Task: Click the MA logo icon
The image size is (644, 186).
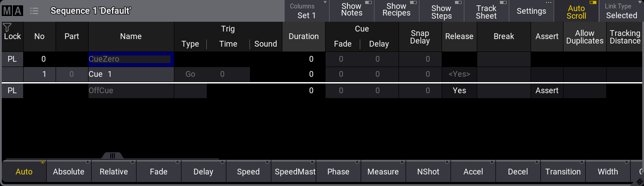Action: pyautogui.click(x=12, y=11)
